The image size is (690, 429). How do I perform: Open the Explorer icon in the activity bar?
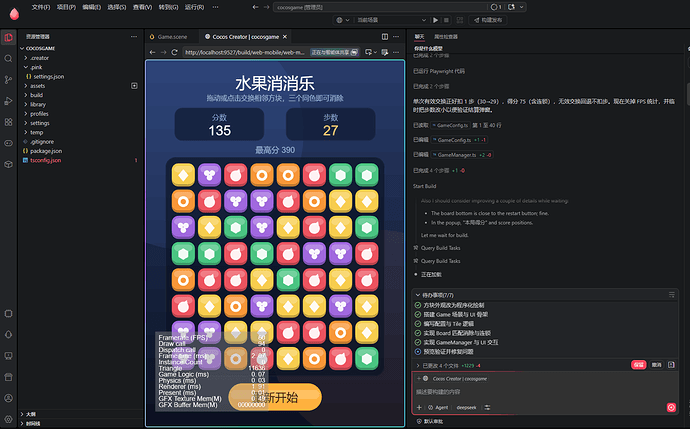(x=8, y=37)
